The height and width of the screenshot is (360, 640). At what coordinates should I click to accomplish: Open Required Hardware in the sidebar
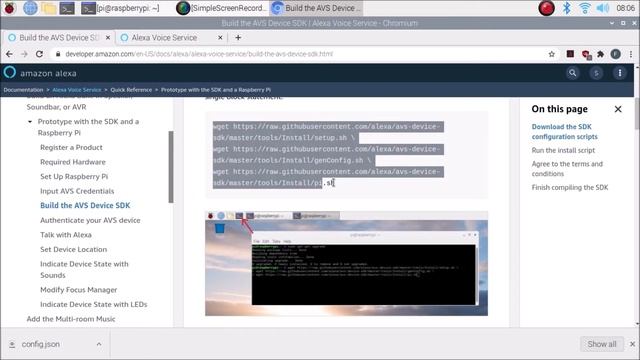73,162
